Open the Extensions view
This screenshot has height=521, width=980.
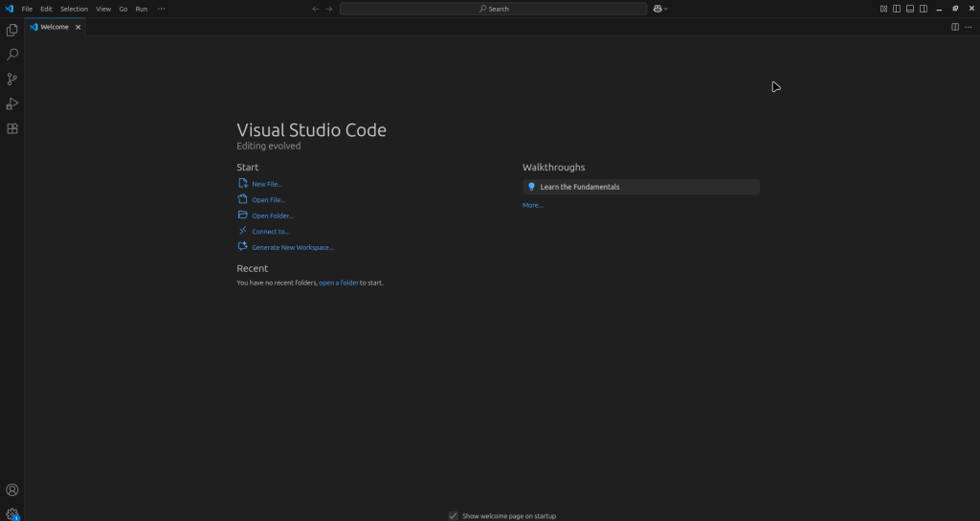click(x=12, y=128)
